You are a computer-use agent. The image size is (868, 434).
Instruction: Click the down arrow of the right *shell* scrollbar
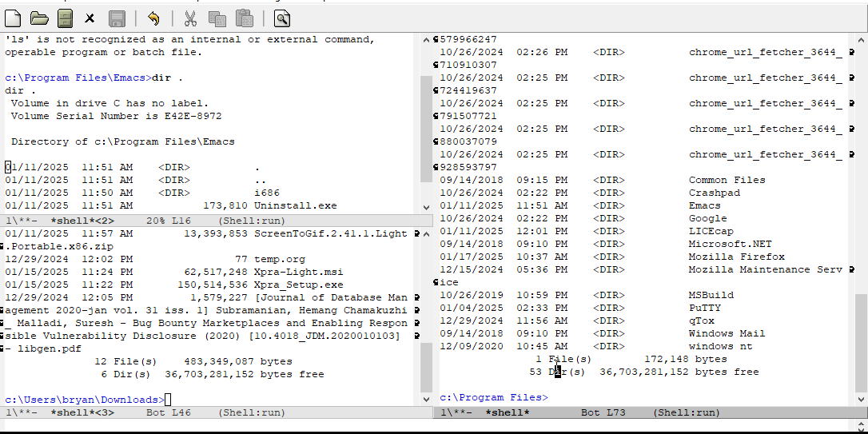click(x=861, y=399)
